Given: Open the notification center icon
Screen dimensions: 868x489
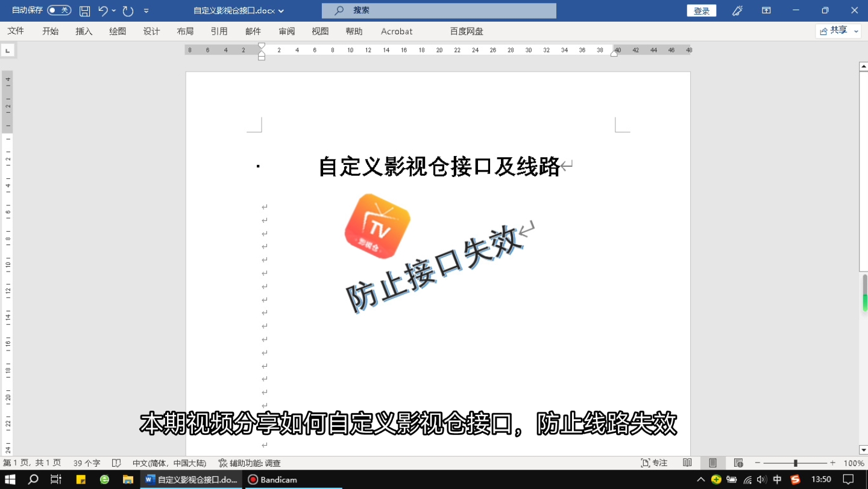Looking at the screenshot, I should click(x=849, y=480).
